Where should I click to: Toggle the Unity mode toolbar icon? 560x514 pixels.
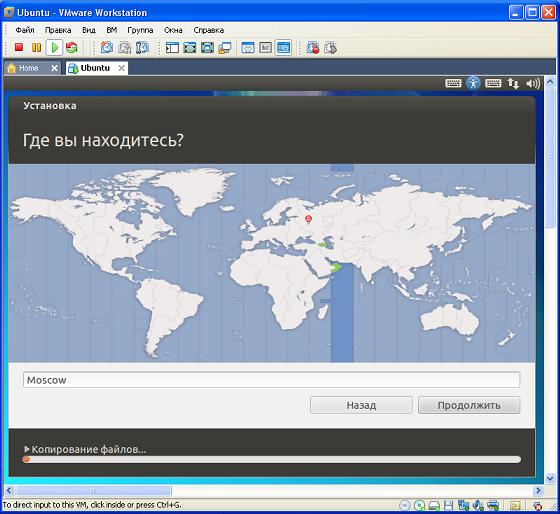click(225, 48)
